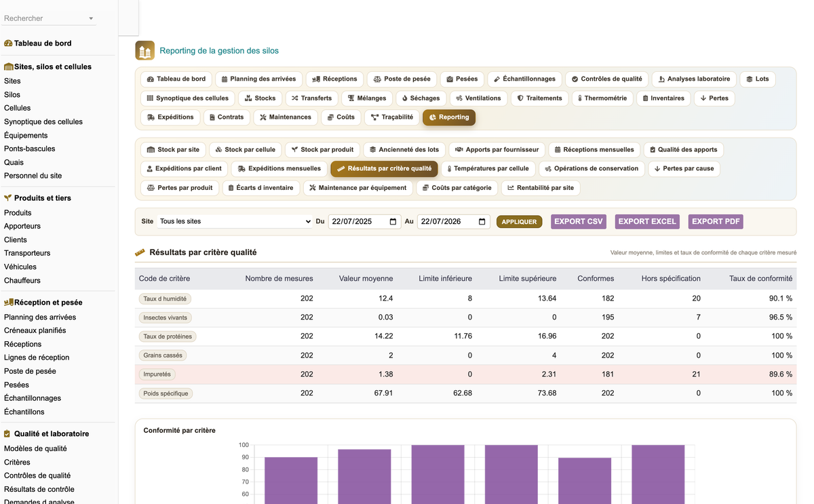Click the EXPORT EXCEL button
Viewport: 814px width, 504px height.
point(647,222)
